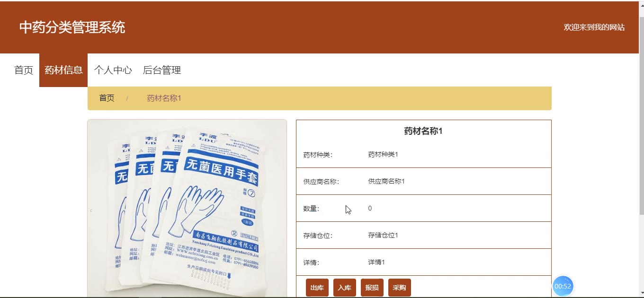Screen dimensions: 644x298
Task: Select the 报损 button
Action: pyautogui.click(x=372, y=288)
